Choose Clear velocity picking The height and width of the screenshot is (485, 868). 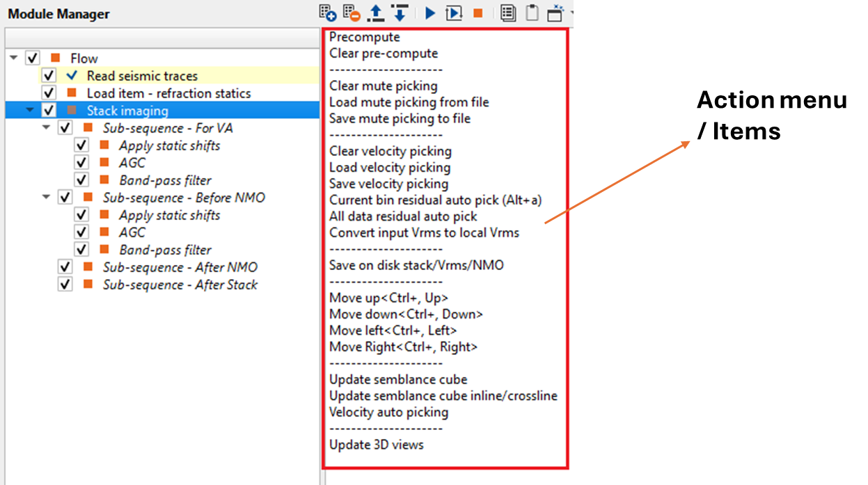(x=390, y=151)
